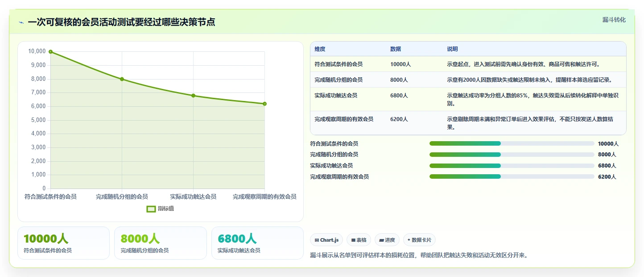Click the 漏斗转化 tag label
The image size is (644, 277).
(x=614, y=20)
